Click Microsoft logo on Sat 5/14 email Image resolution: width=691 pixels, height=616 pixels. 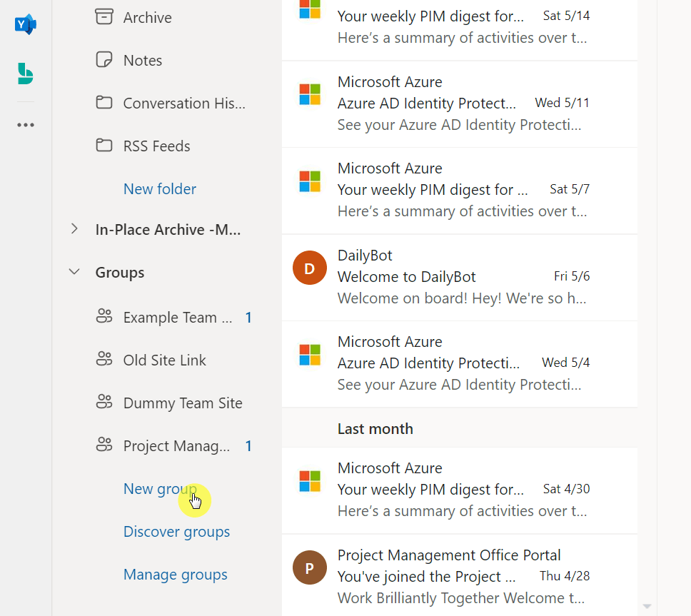pos(309,9)
